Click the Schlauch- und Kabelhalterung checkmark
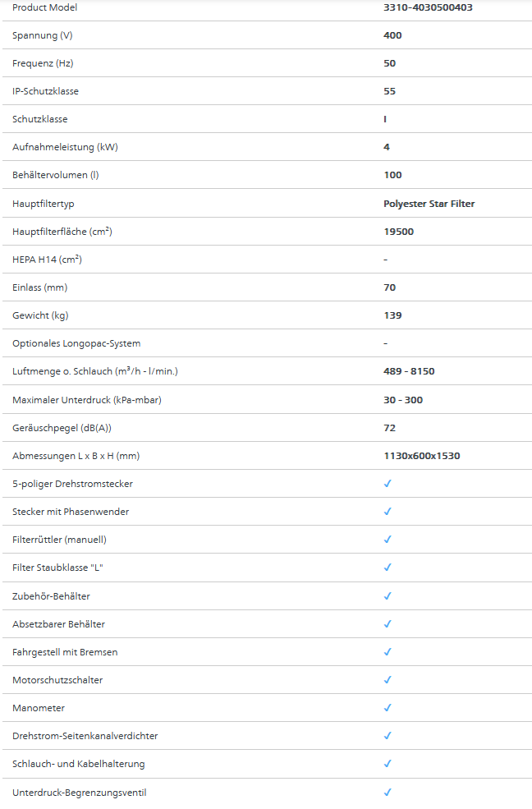The image size is (532, 809). click(x=388, y=763)
